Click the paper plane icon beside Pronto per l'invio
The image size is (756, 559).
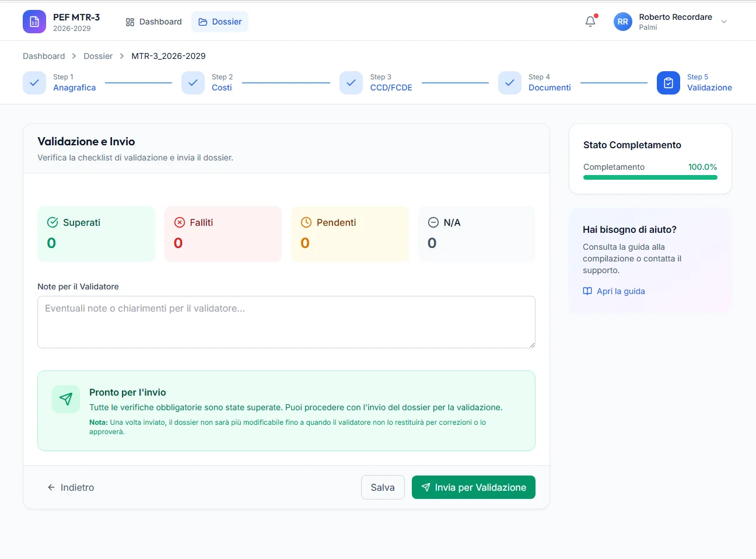pyautogui.click(x=66, y=399)
